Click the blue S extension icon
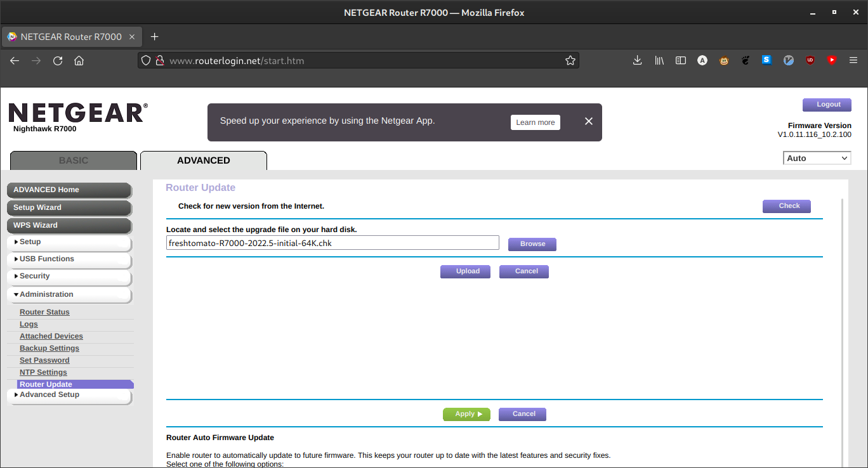The height and width of the screenshot is (468, 868). 766,60
